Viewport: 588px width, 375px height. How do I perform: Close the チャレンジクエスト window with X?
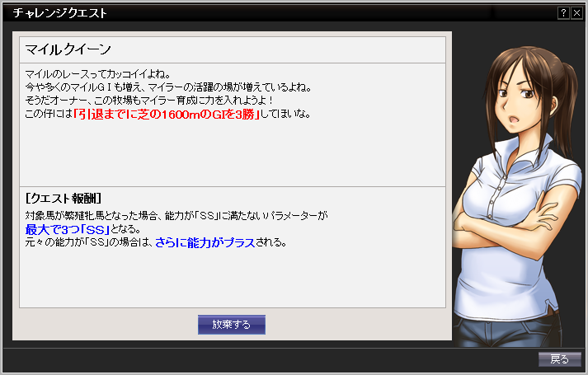point(576,12)
